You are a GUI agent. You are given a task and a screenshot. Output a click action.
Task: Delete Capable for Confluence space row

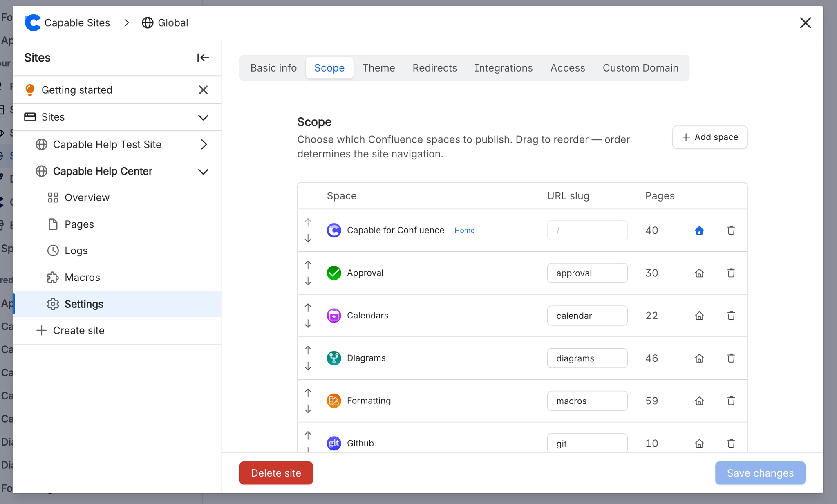click(731, 231)
